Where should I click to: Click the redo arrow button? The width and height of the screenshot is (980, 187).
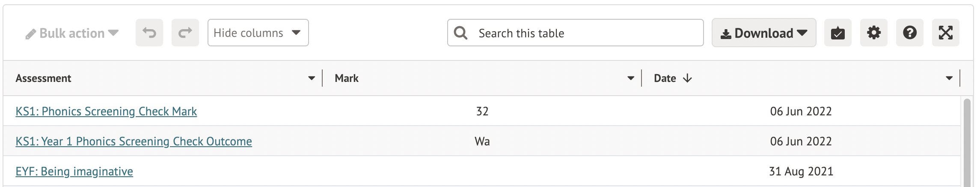[x=185, y=33]
